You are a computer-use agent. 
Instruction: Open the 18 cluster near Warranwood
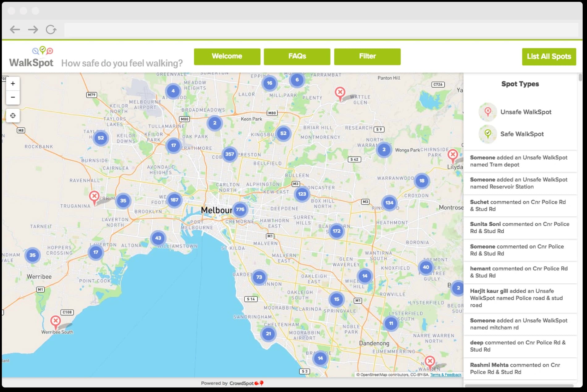pyautogui.click(x=422, y=181)
